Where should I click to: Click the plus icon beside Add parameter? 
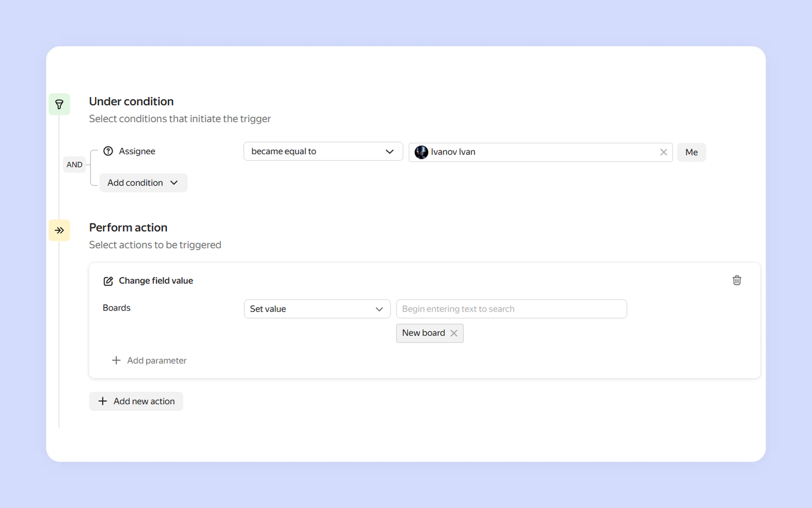point(116,360)
